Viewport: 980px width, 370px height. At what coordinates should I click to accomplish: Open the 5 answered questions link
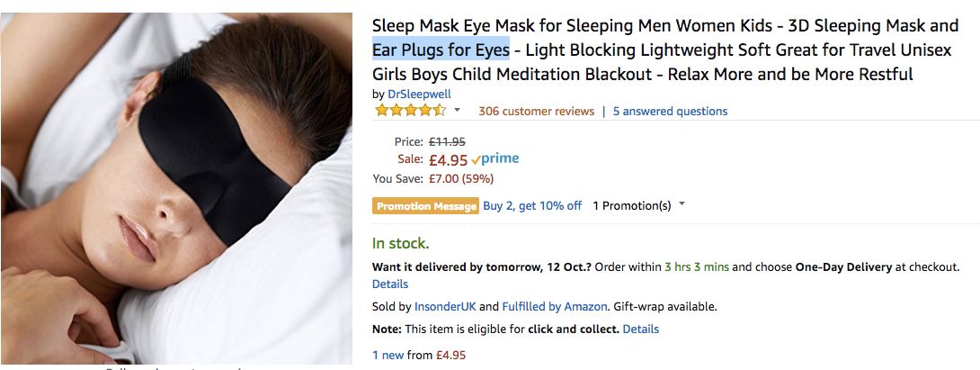point(670,111)
